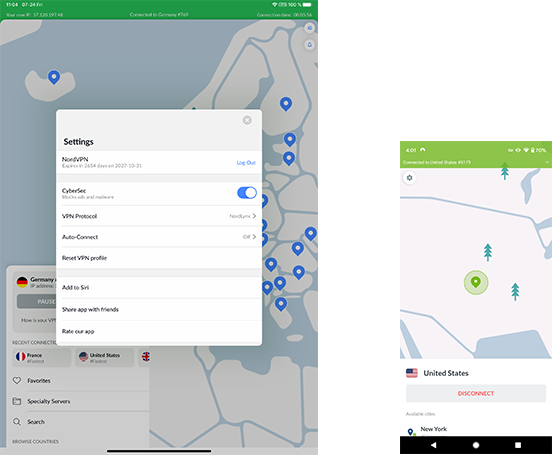
Task: Tap the Search magnifier icon
Action: tap(17, 422)
